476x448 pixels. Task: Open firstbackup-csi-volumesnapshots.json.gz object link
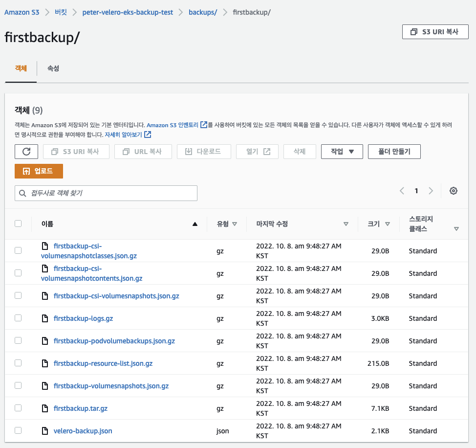(116, 296)
